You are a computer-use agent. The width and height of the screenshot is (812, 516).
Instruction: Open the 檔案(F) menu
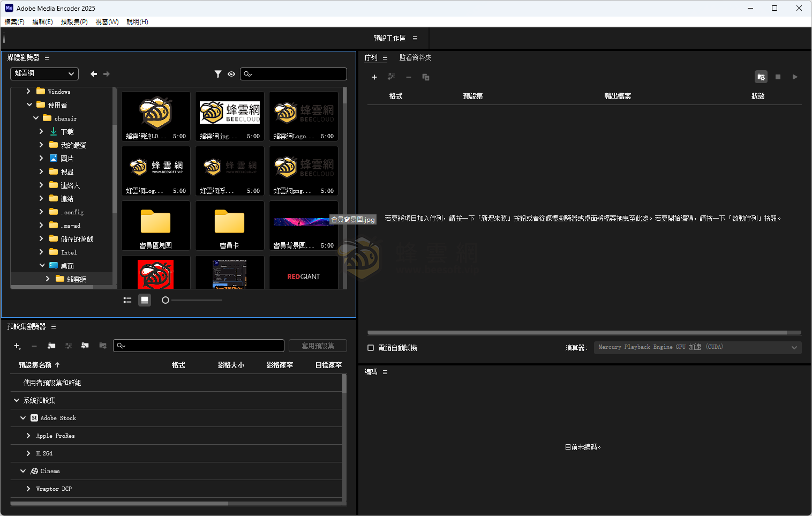coord(14,22)
